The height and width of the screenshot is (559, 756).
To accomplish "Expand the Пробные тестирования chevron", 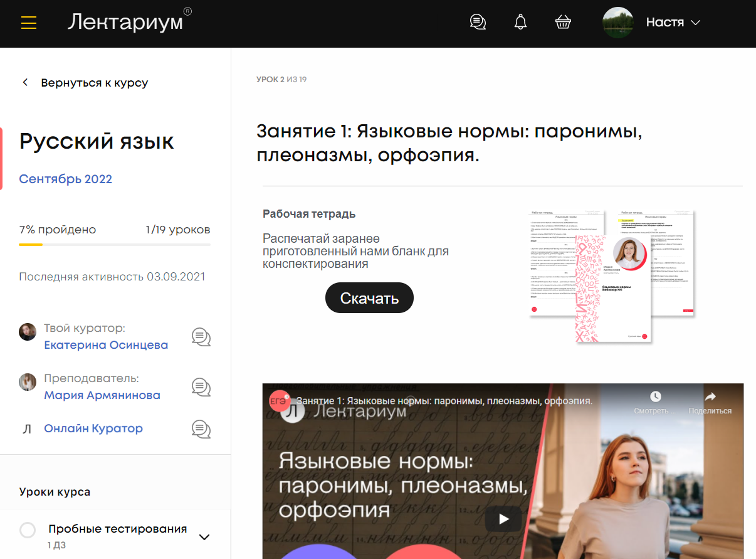I will pyautogui.click(x=204, y=537).
